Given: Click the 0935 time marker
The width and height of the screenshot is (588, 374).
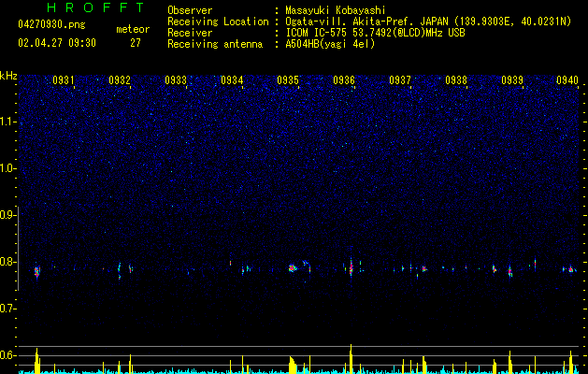Looking at the screenshot, I should (288, 80).
